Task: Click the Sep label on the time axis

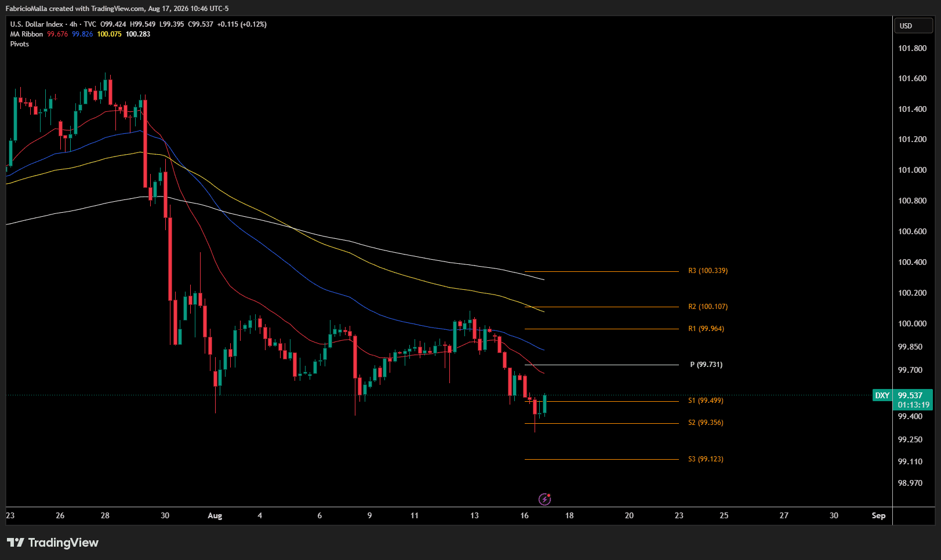Action: point(878,515)
